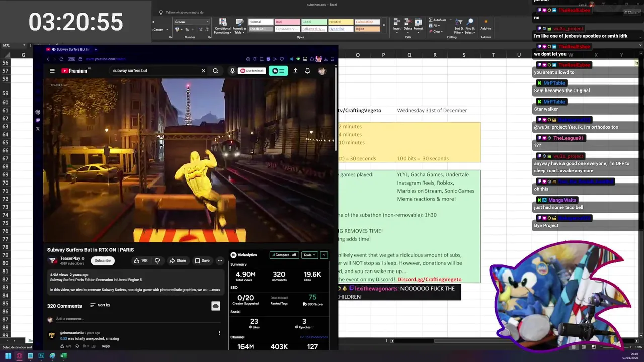Click into the YouTube search field

tap(153, 71)
